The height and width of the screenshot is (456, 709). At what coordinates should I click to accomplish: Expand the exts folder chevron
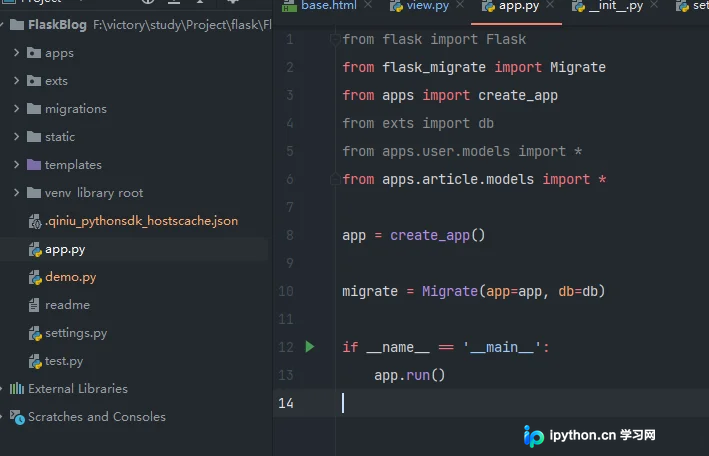point(16,81)
